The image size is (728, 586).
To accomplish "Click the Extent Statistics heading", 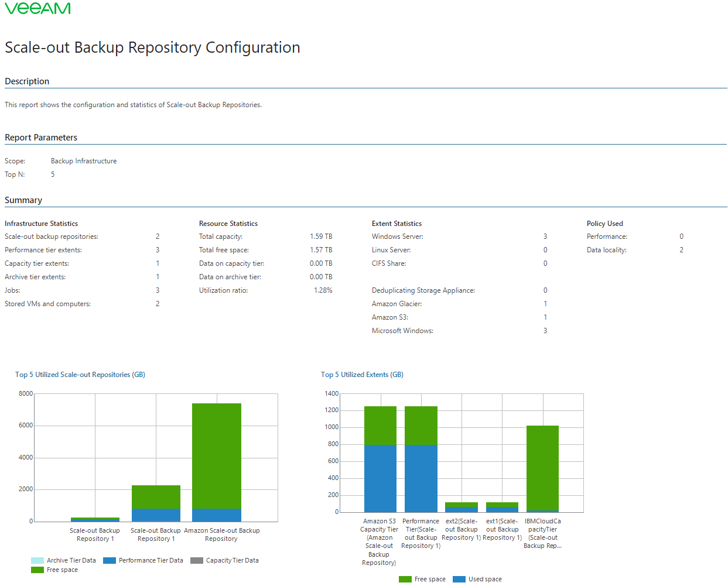I will (x=397, y=224).
